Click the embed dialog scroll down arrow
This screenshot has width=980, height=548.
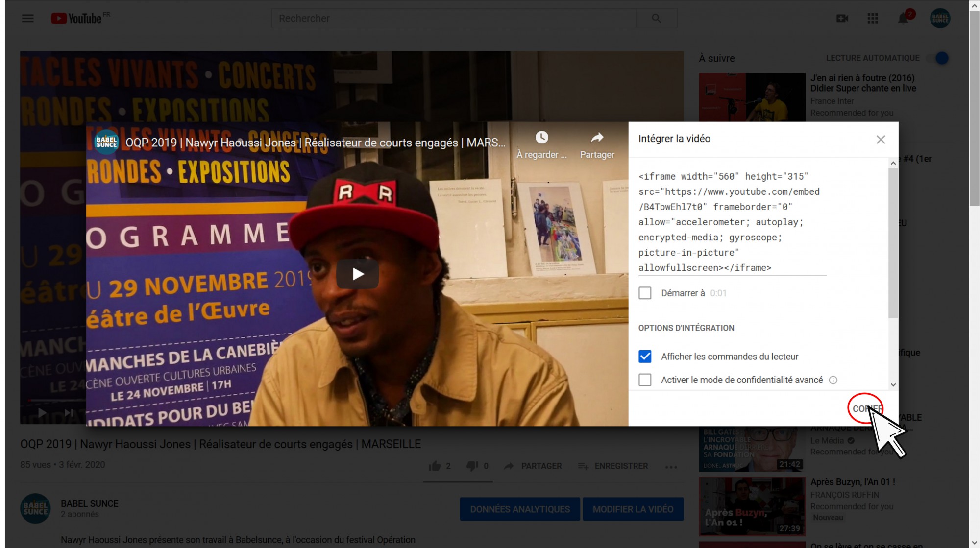click(893, 385)
